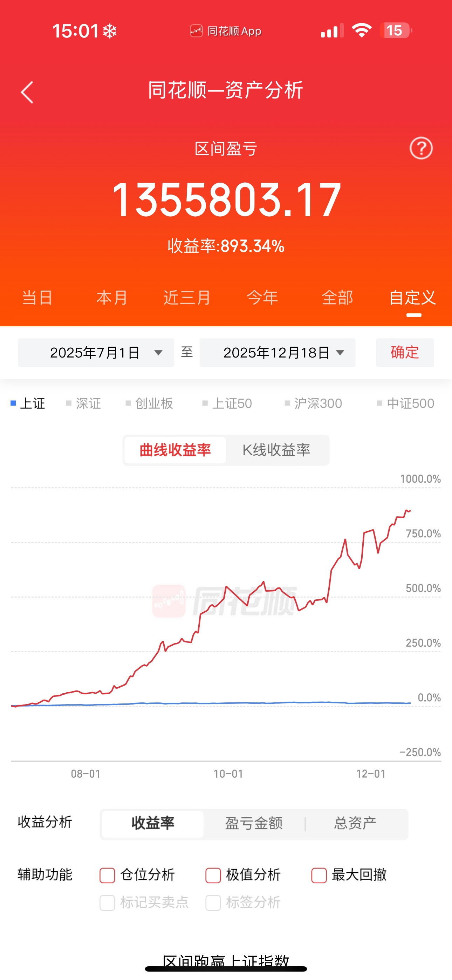The image size is (452, 980).
Task: Open the start date dropdown 2025年7月1日
Action: click(96, 353)
